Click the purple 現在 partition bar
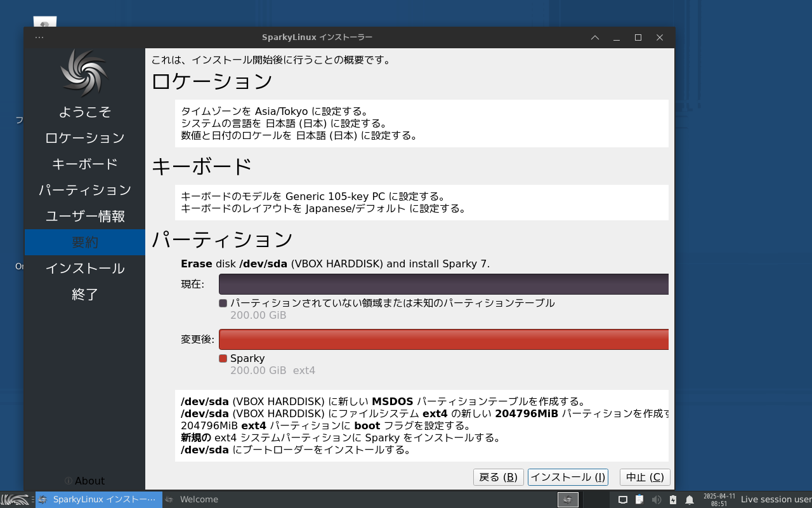 click(443, 284)
